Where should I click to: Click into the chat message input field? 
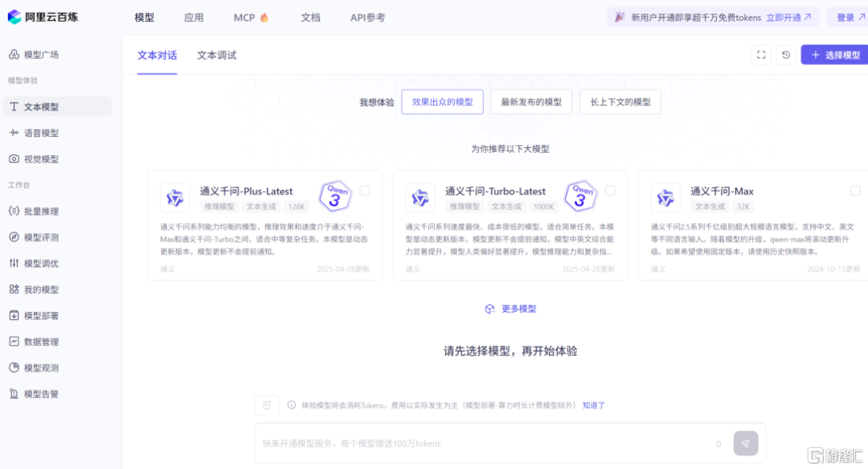tap(487, 443)
